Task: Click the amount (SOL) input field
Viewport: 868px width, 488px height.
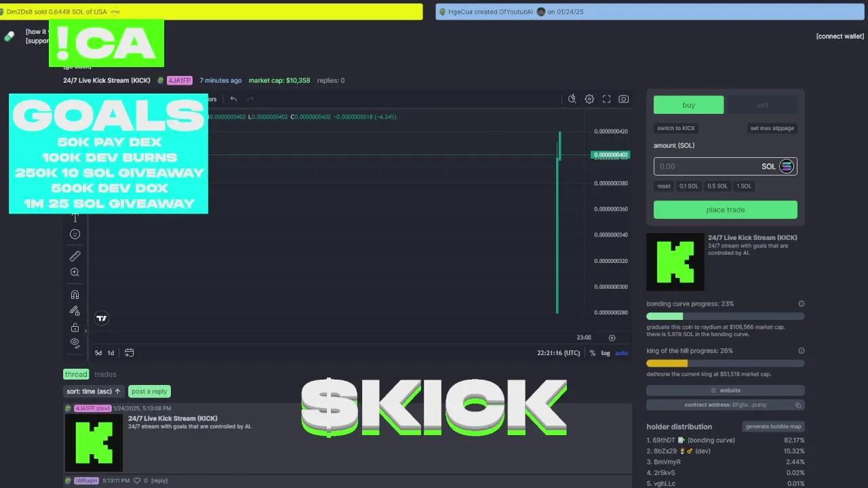Action: click(726, 166)
